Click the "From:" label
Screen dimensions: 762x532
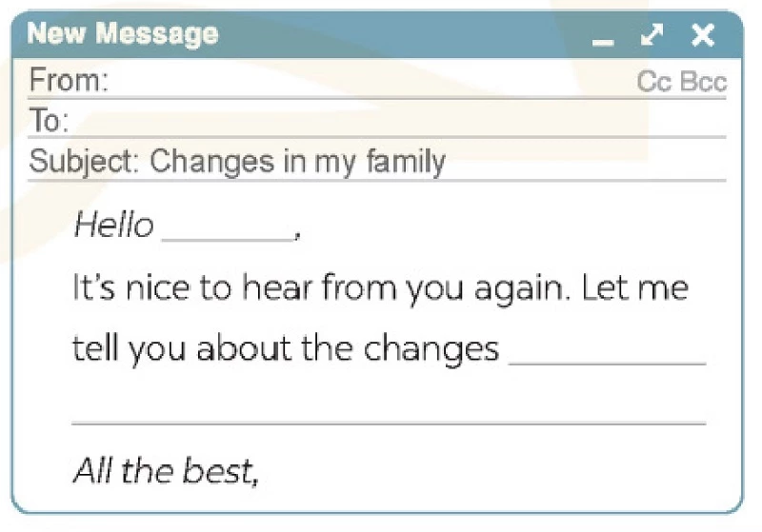point(69,82)
